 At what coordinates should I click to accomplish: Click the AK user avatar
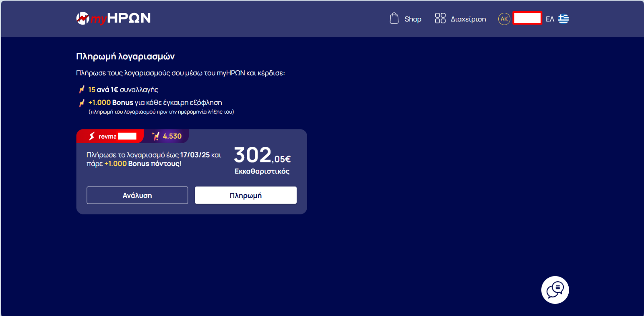tap(504, 19)
